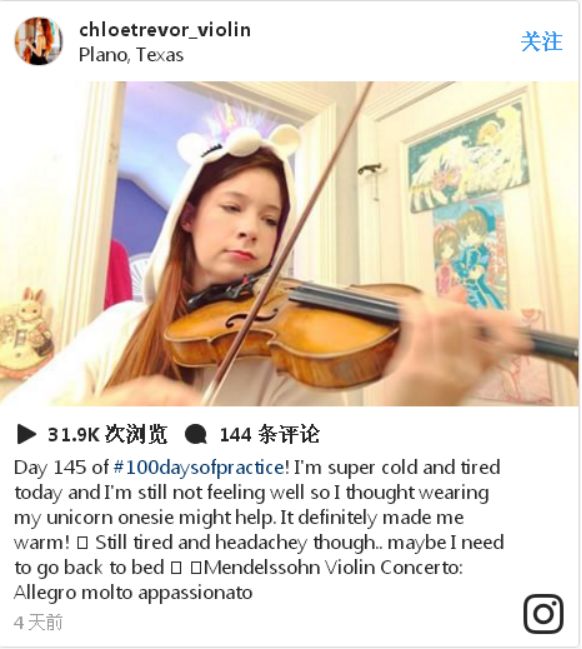This screenshot has width=582, height=649.
Task: Click the 4 天前 timestamp
Action: (38, 622)
